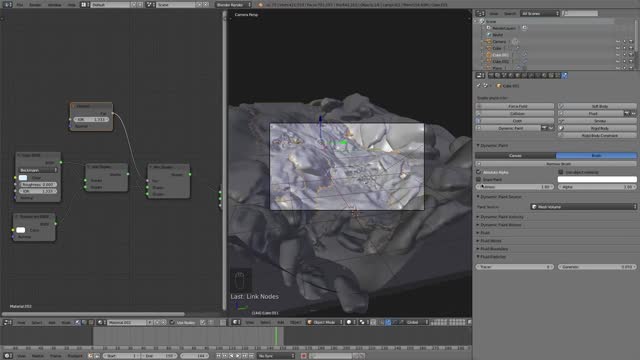The image size is (640, 360).
Task: Play the animation forward in timeline
Action: pyautogui.click(x=238, y=356)
